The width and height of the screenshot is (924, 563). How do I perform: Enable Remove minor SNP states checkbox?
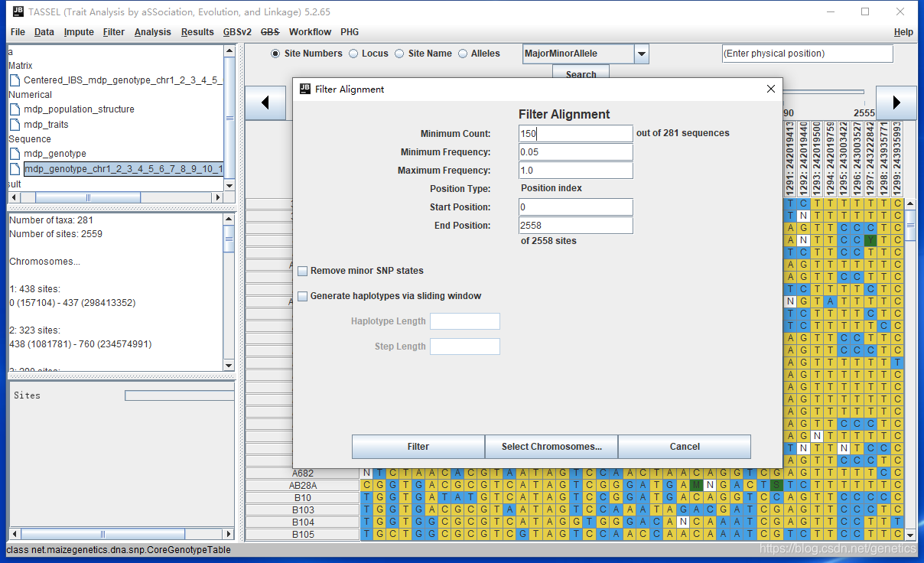(303, 271)
